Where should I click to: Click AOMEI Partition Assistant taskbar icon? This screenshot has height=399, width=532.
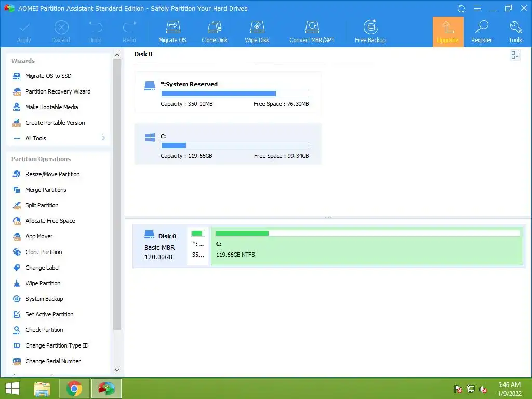(x=107, y=389)
